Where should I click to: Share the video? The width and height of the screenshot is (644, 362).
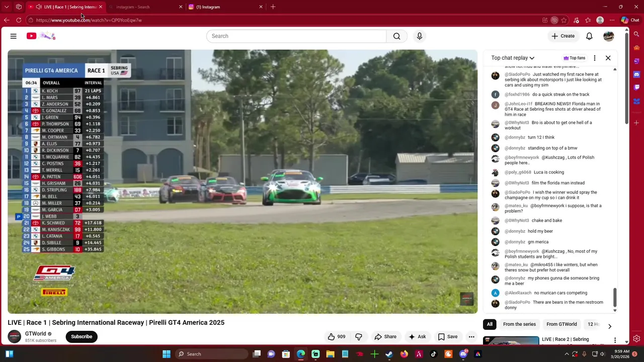pyautogui.click(x=385, y=337)
